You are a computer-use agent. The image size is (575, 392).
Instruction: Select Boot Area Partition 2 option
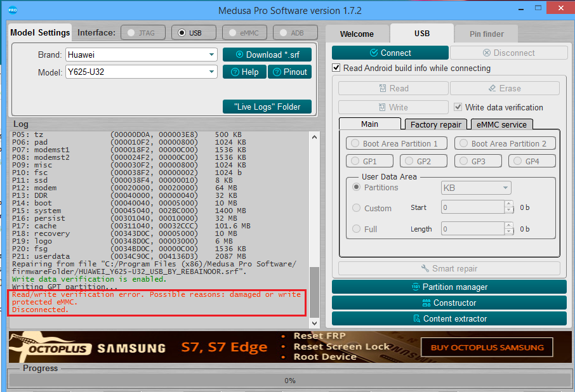coord(505,143)
